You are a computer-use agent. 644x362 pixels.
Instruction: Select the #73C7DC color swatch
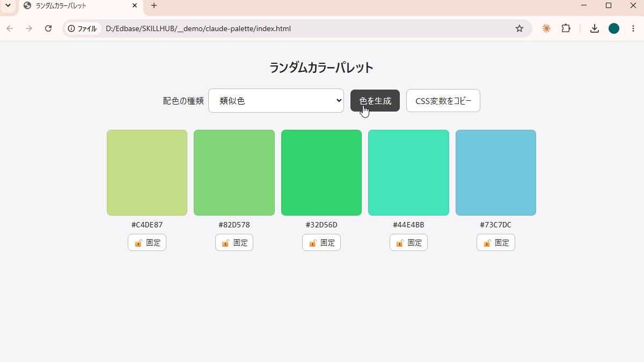coord(496,173)
